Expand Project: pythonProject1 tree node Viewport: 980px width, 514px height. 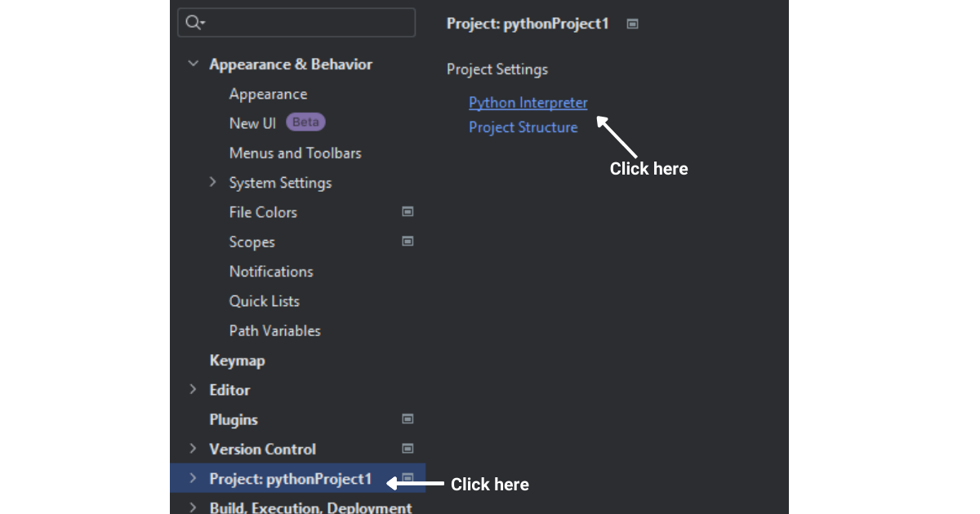193,478
